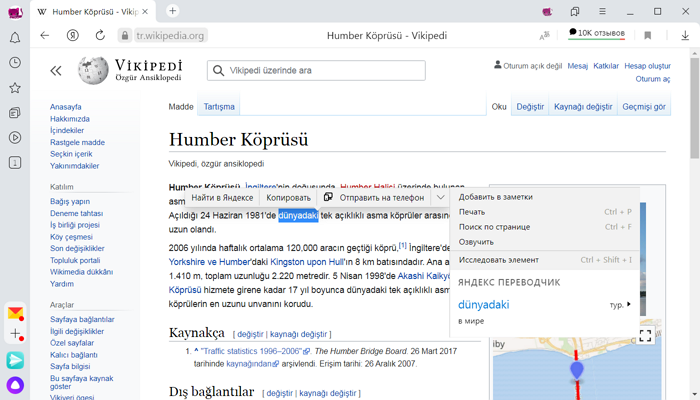Image resolution: width=700 pixels, height=400 pixels.
Task: Click the blue map marker pin
Action: [x=577, y=370]
